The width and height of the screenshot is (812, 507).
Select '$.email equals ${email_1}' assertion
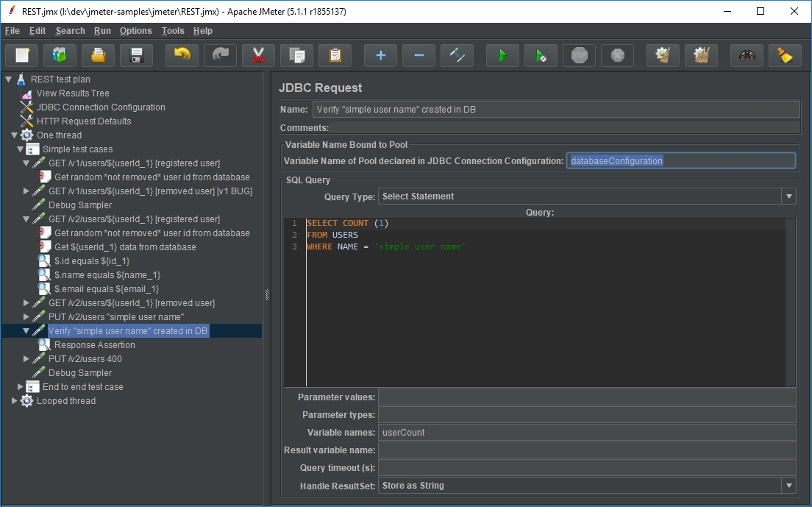[x=106, y=289]
